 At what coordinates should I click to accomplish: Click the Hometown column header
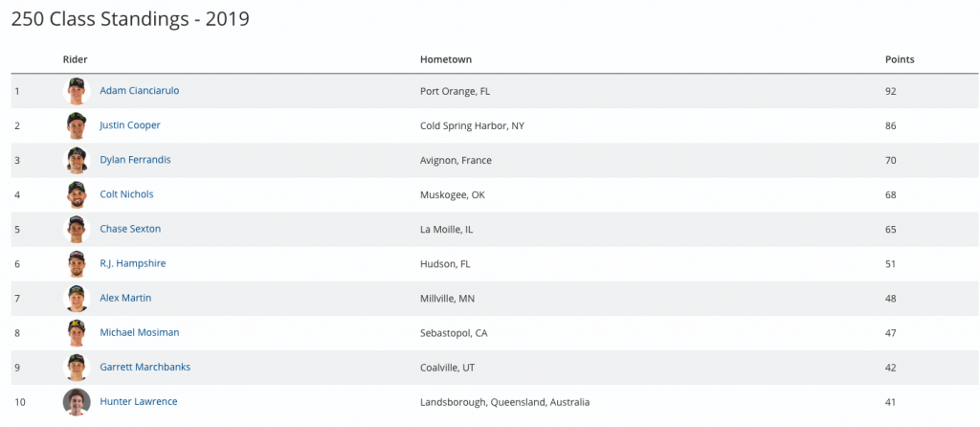445,59
